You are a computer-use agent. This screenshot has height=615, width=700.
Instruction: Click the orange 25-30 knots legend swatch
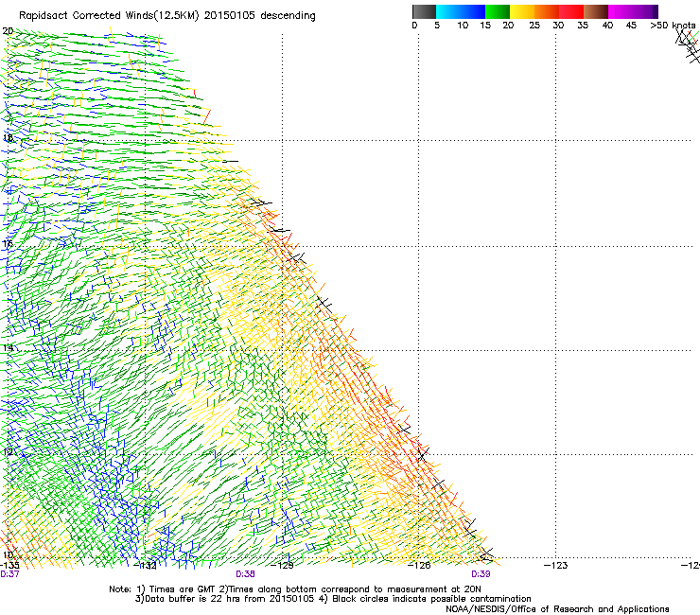pyautogui.click(x=547, y=11)
